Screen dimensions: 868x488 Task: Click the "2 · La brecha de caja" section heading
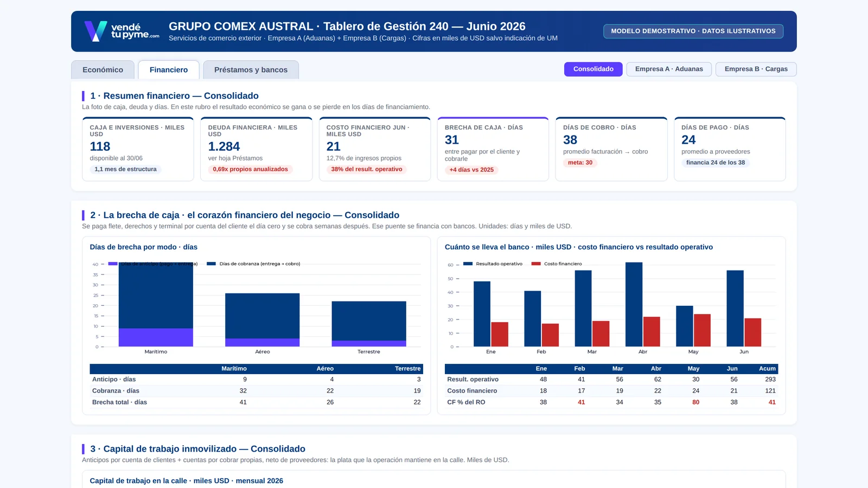(245, 215)
